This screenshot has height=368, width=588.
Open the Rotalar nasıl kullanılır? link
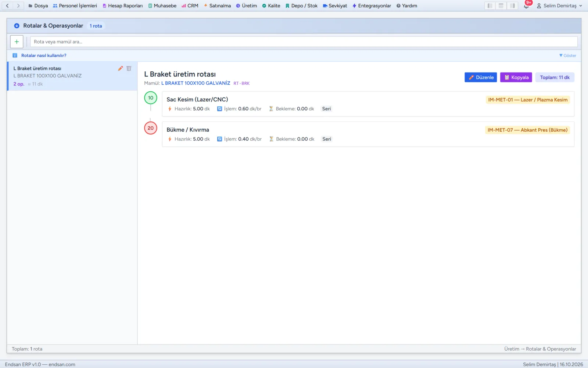tap(44, 56)
